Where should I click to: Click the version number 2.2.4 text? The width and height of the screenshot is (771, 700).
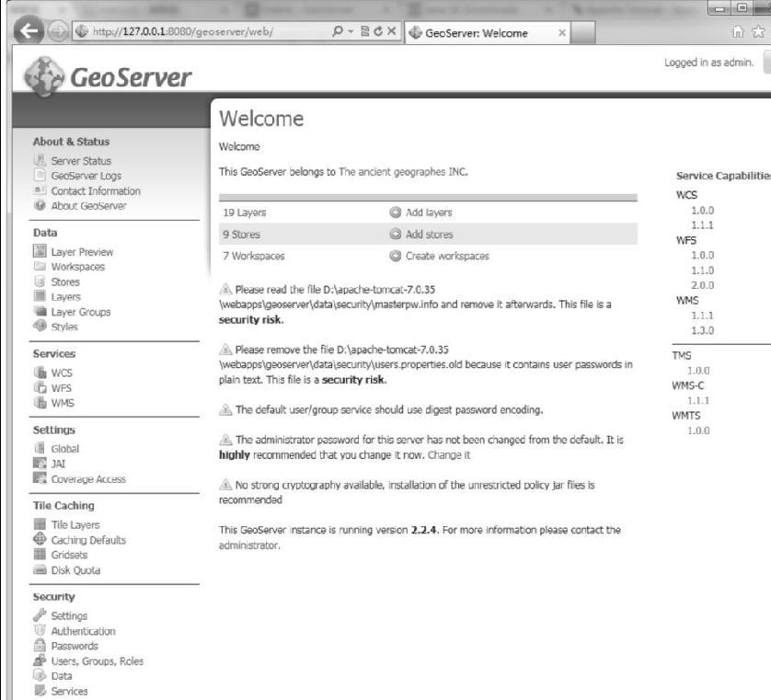[x=424, y=530]
